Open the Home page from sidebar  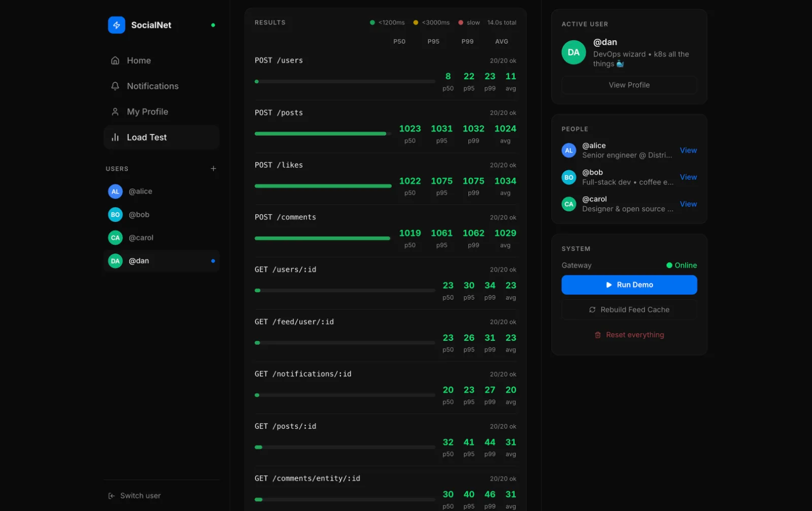coord(161,60)
